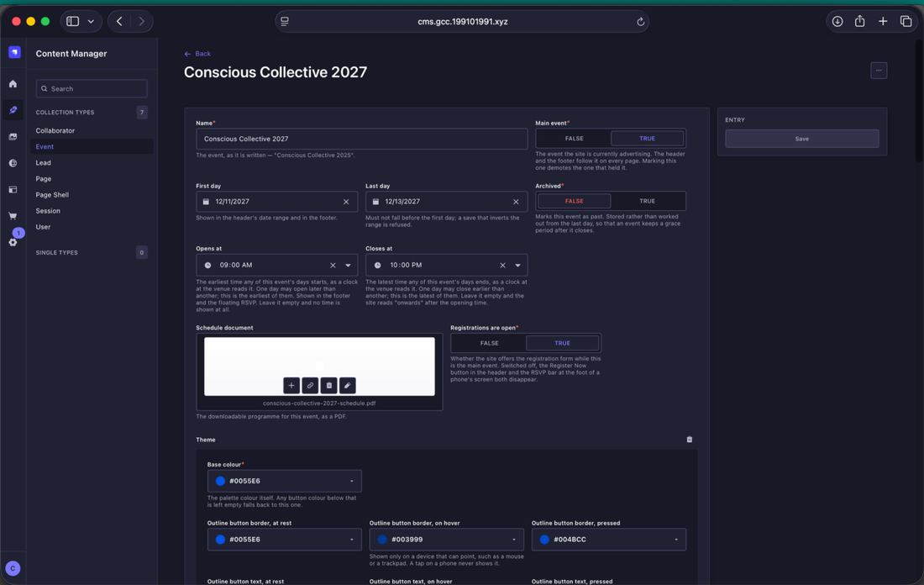
Task: Set Main event to TRUE
Action: pos(647,139)
